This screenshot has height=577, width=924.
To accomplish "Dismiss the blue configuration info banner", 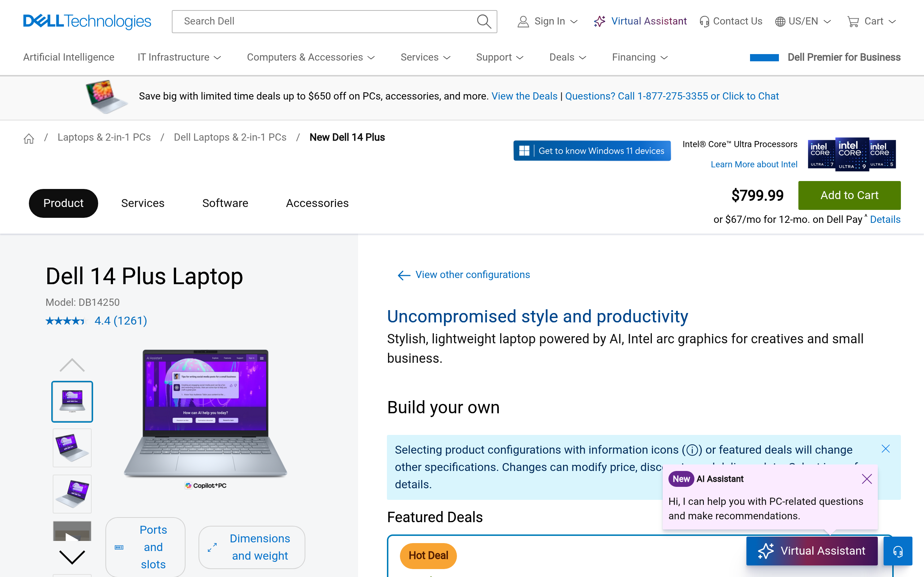I will tap(885, 449).
